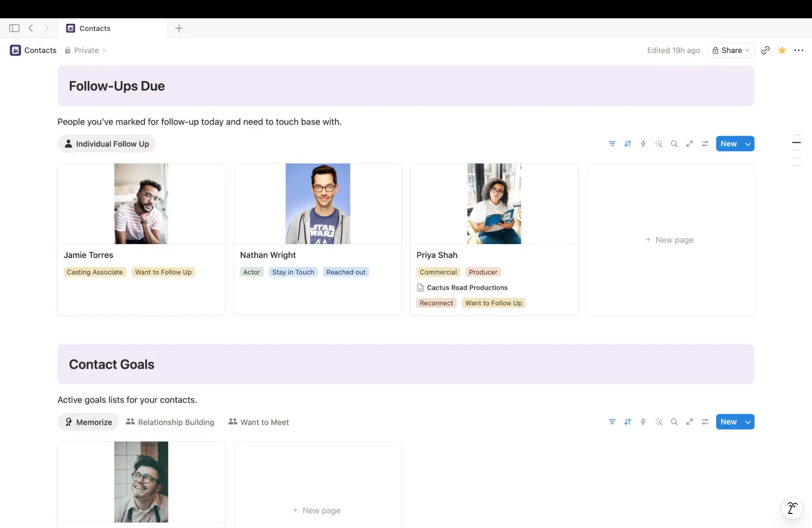
Task: Open the Share menu
Action: [731, 50]
